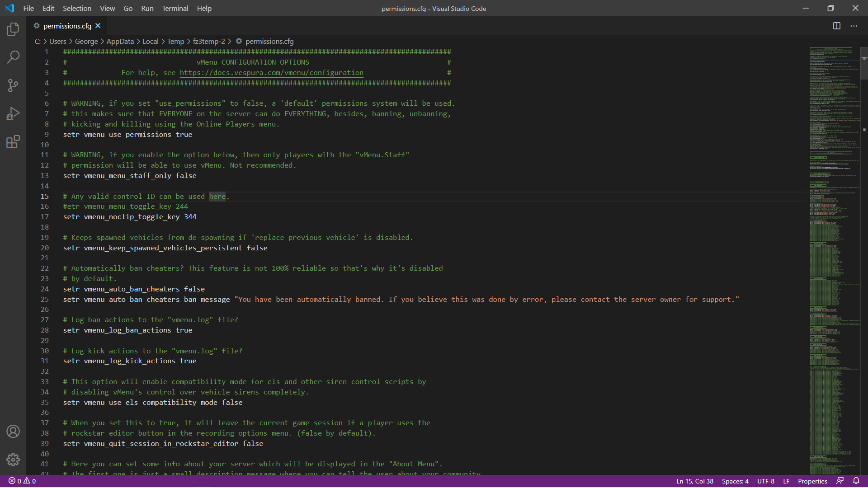Expand the AppData breadcrumb segment
The image size is (868, 488).
pyautogui.click(x=120, y=41)
